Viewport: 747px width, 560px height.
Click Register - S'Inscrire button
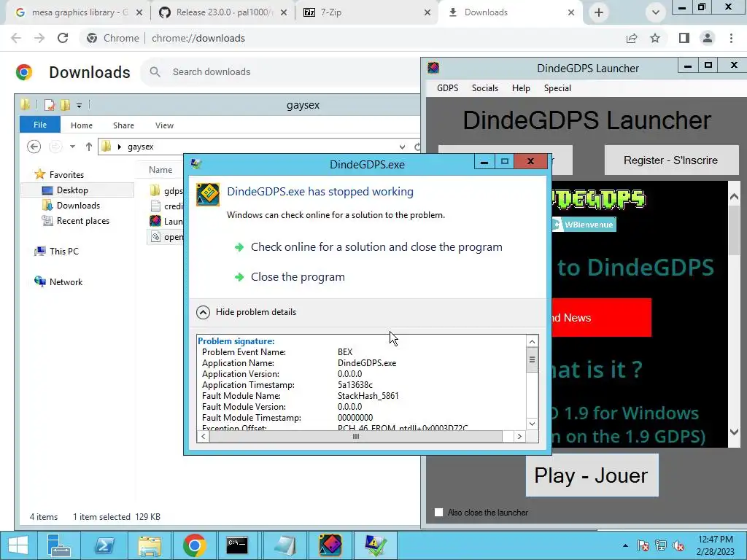coord(671,160)
